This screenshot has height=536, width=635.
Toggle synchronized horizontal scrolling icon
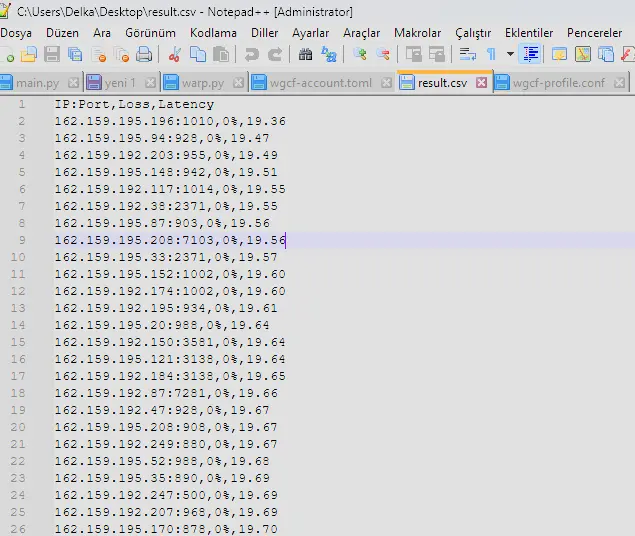coord(437,54)
